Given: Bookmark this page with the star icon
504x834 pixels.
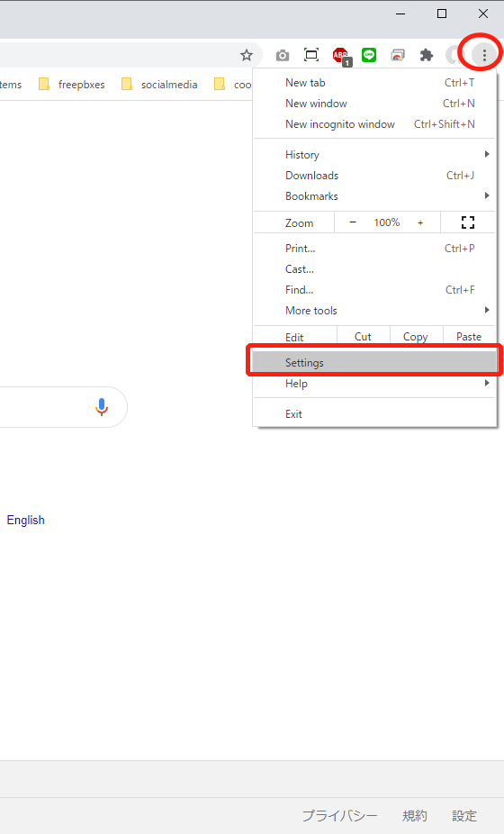Looking at the screenshot, I should click(x=247, y=55).
